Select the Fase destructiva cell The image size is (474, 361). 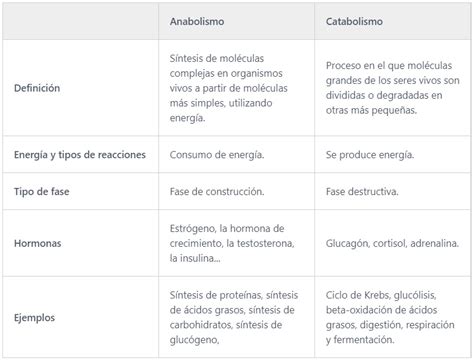362,192
